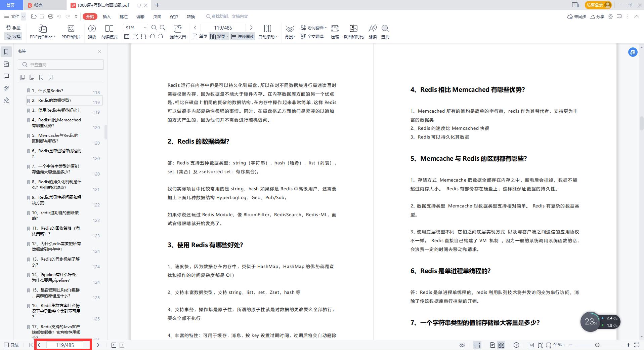644x350 pixels.
Task: Toggle 双页 double page layout
Action: point(219,36)
